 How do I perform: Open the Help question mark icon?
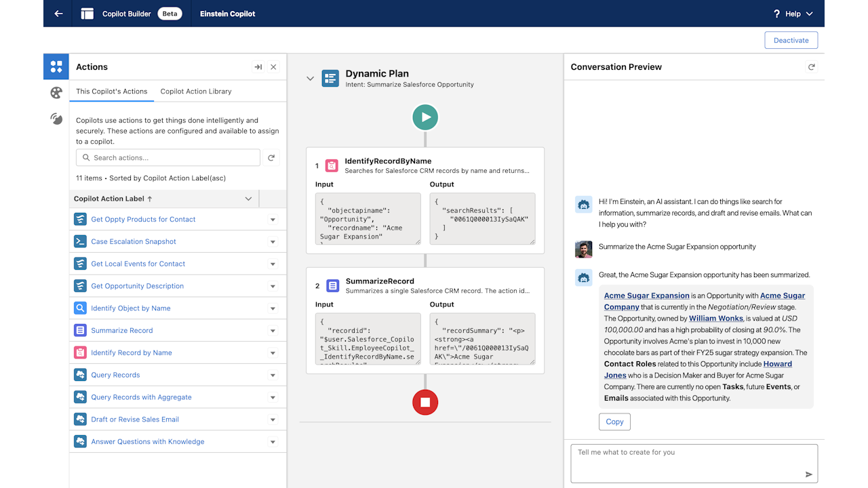pyautogui.click(x=776, y=14)
